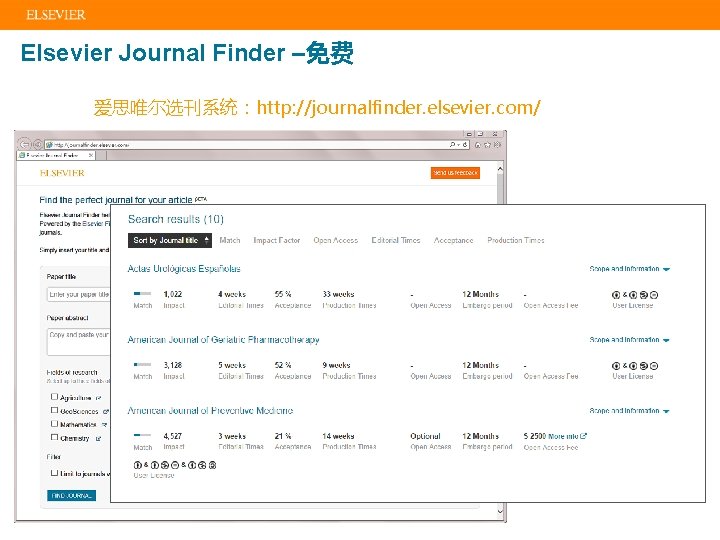
Task: Click the Match bar for Geriatric Pharmacotherapy
Action: tap(142, 365)
